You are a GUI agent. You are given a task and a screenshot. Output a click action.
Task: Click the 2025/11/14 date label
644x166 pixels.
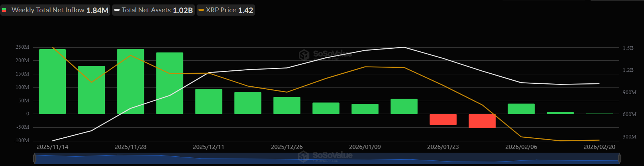click(52, 147)
